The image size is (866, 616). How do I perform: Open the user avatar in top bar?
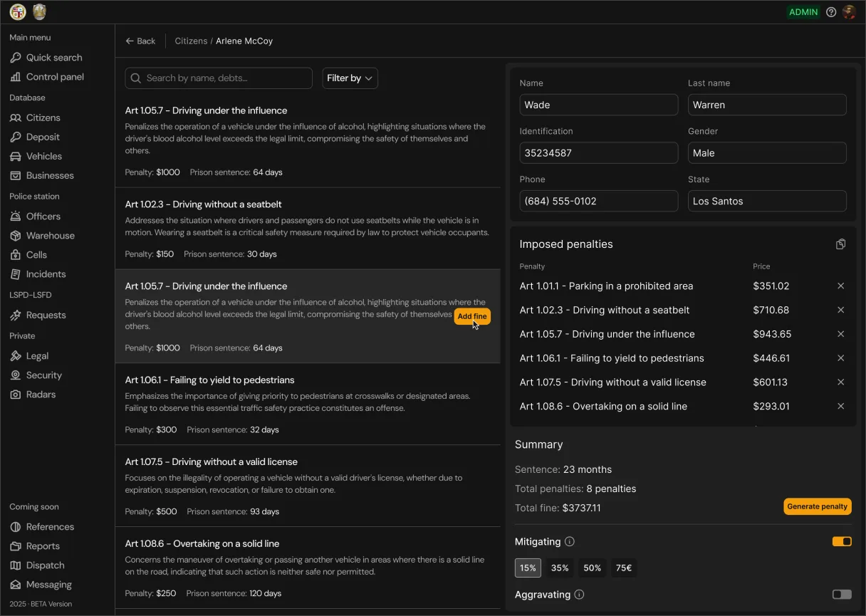point(849,12)
